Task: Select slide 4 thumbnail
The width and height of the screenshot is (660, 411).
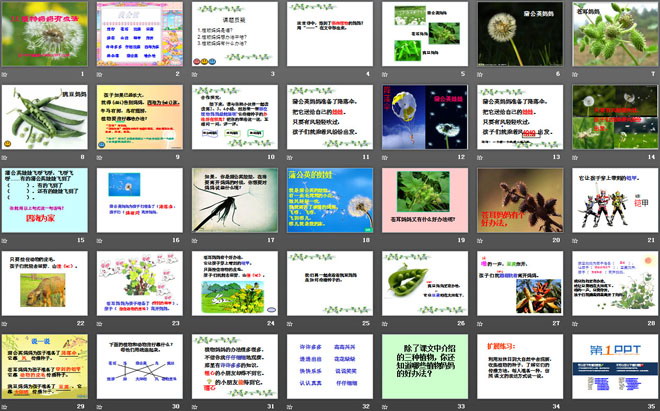Action: [x=330, y=34]
